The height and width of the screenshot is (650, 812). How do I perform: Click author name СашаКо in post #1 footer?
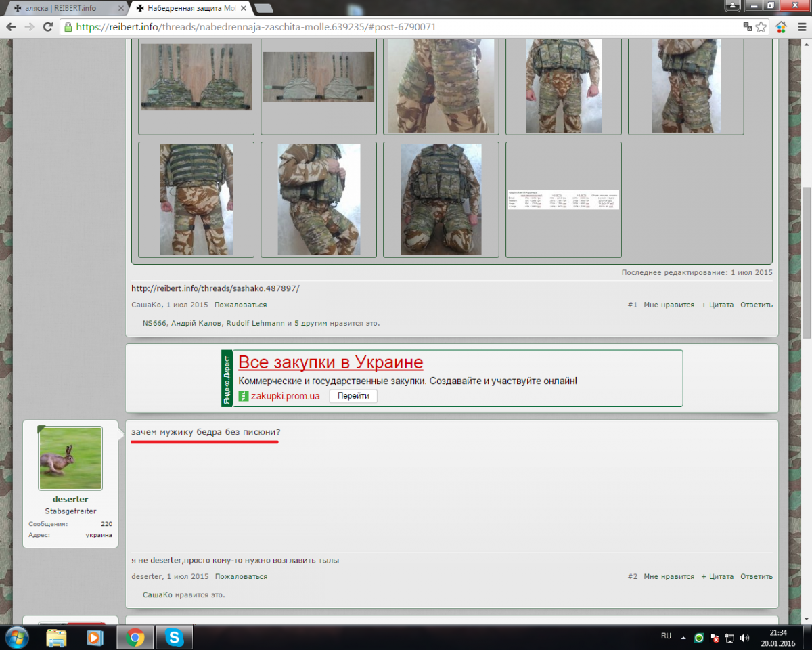[147, 305]
